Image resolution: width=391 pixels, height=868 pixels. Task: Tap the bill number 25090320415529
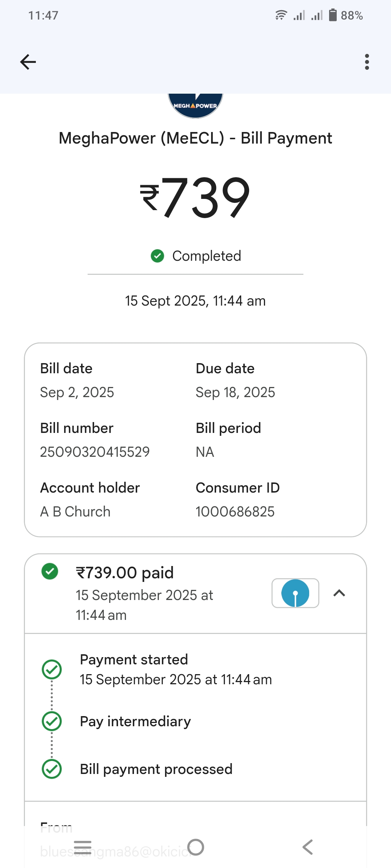(95, 452)
